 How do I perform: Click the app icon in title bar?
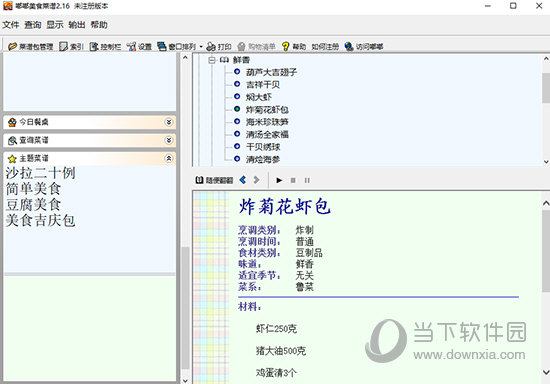8,6
